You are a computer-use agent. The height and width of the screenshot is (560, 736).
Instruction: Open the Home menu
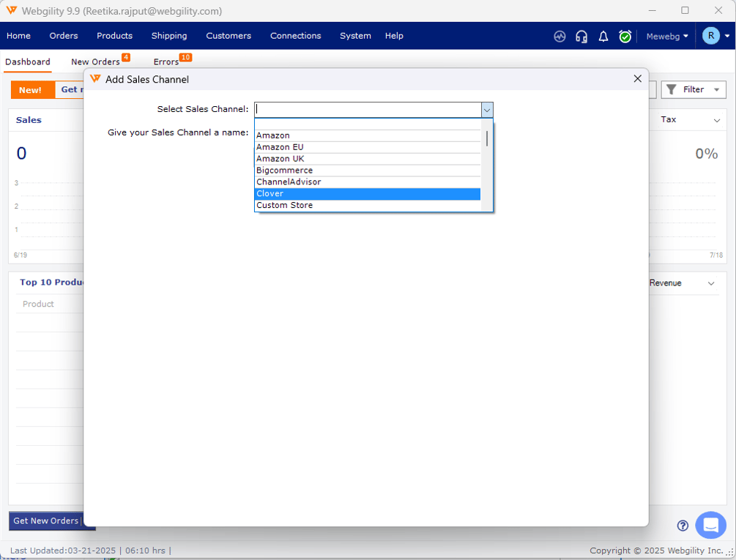pyautogui.click(x=18, y=36)
